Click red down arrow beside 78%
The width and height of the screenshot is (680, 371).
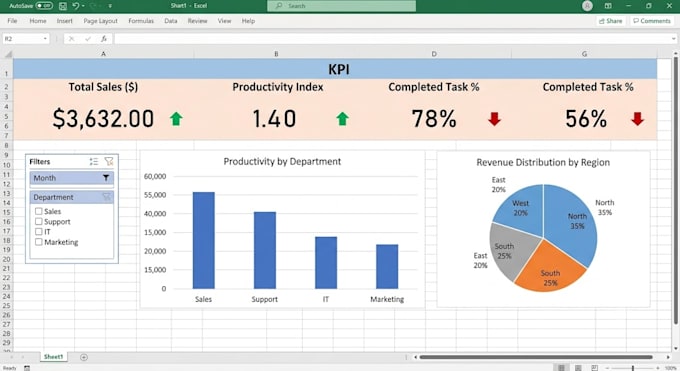(494, 118)
